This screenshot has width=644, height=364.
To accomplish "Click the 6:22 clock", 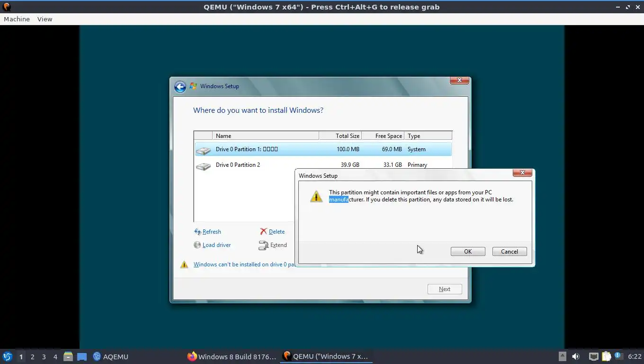I will (635, 356).
